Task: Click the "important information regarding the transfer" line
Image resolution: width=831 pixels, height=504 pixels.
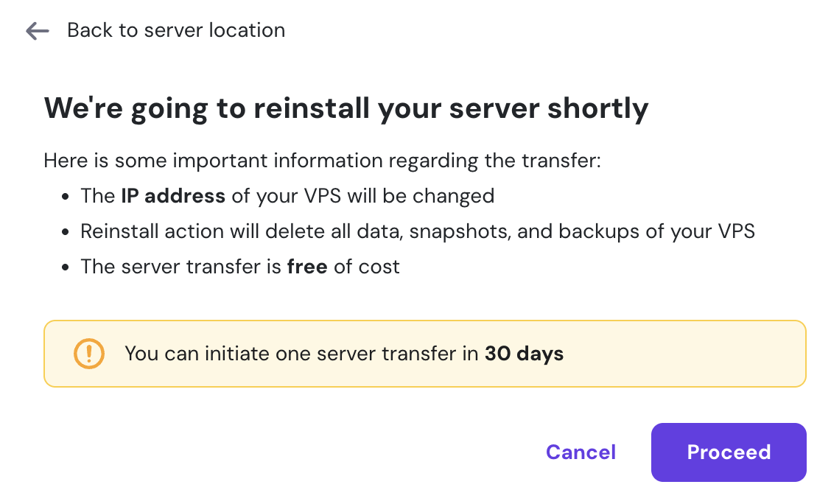Action: (323, 161)
